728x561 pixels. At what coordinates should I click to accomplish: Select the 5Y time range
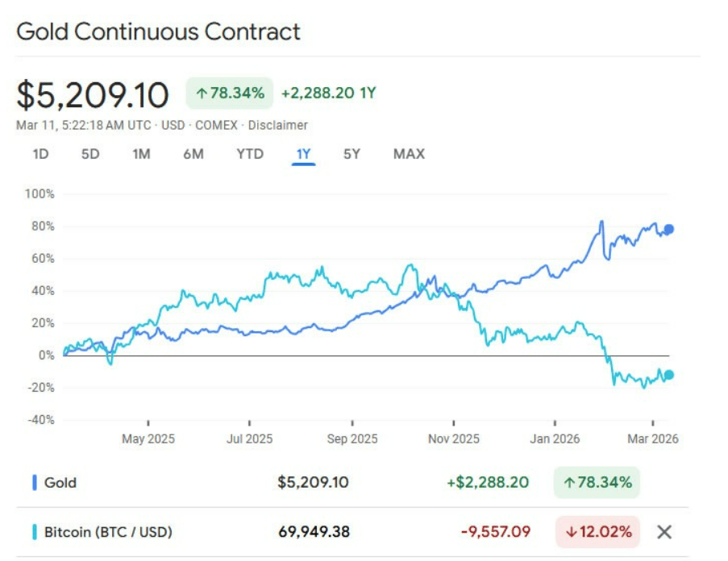pos(355,153)
